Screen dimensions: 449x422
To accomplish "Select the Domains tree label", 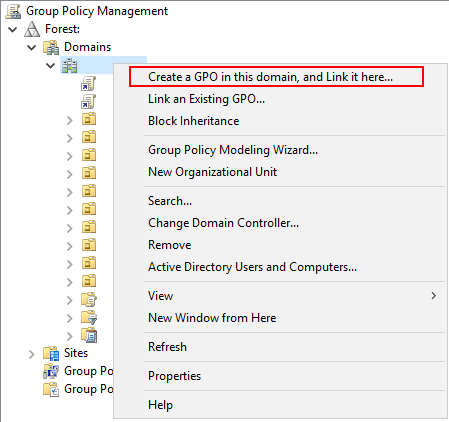I will (x=87, y=47).
